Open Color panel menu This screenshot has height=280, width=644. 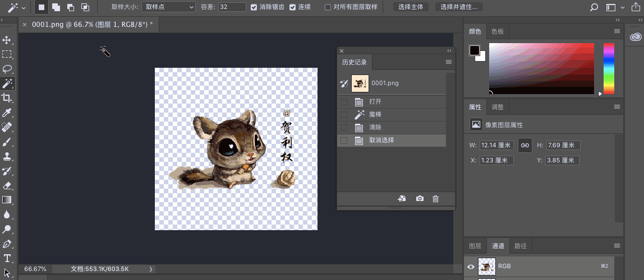617,31
